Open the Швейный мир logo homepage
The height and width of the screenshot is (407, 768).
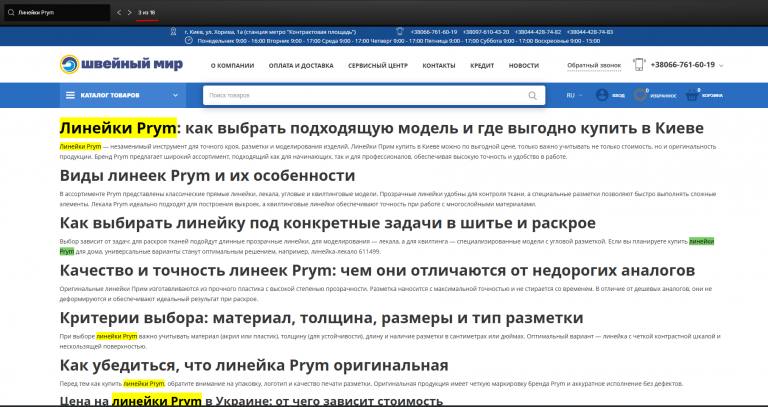(121, 64)
